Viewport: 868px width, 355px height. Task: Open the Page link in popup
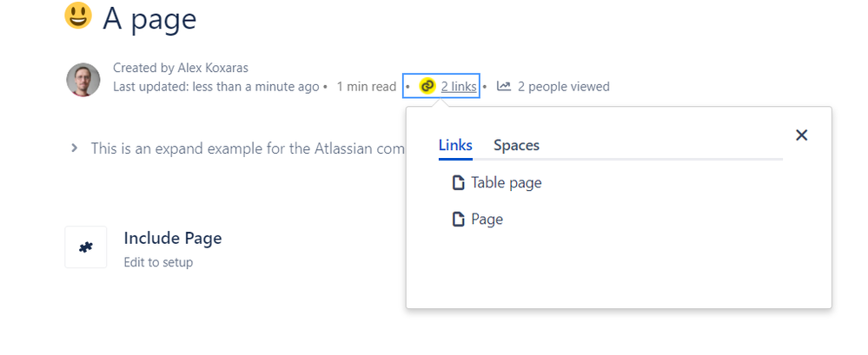(487, 219)
